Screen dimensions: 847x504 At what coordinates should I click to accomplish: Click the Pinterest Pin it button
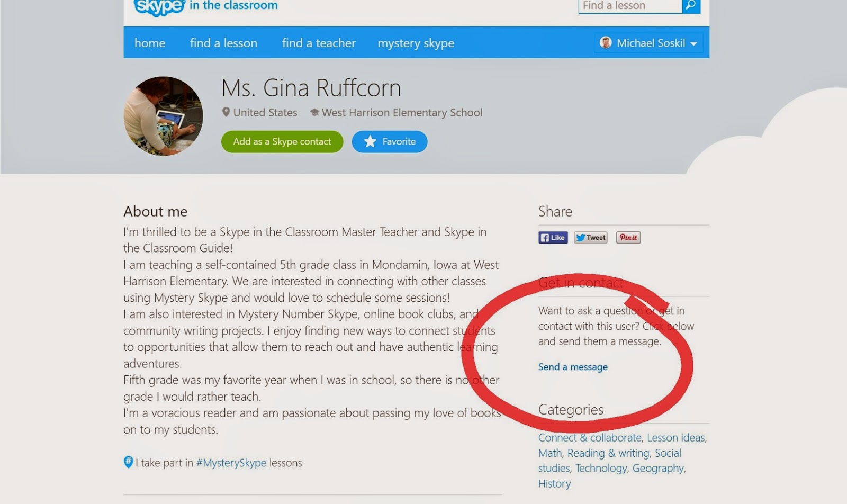[628, 238]
